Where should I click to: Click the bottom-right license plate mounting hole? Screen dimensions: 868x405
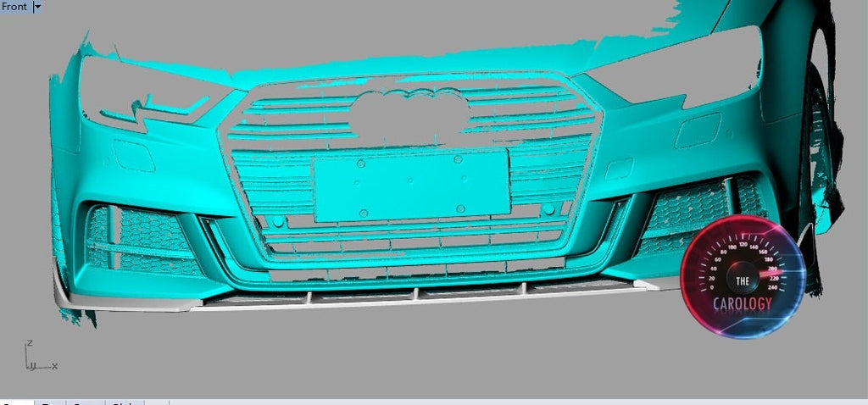pyautogui.click(x=459, y=208)
